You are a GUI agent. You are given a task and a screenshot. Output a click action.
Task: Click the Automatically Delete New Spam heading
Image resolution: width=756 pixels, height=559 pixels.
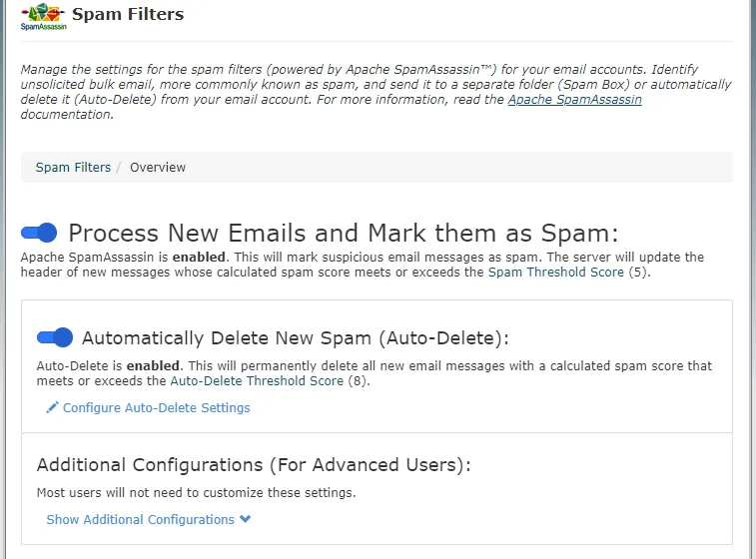tap(296, 337)
